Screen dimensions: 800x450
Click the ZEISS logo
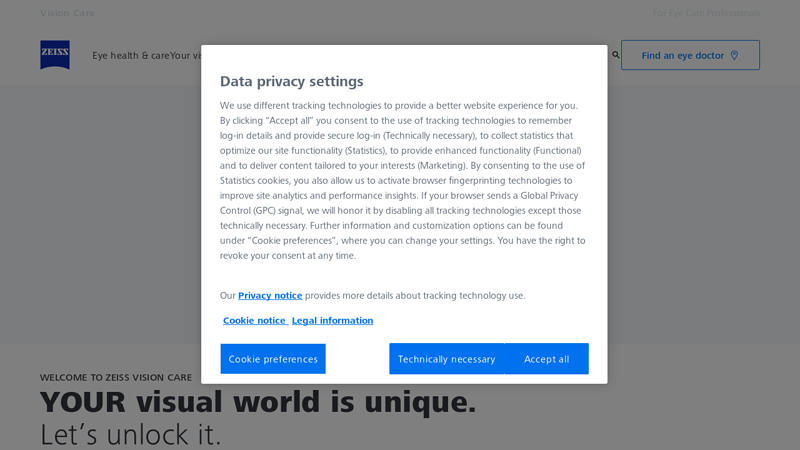tap(55, 55)
